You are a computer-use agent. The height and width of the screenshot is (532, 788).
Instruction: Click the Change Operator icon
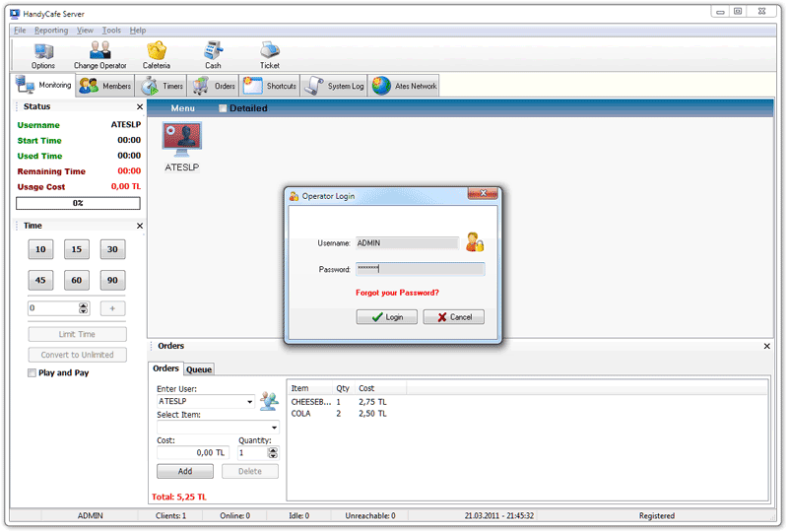click(x=99, y=52)
